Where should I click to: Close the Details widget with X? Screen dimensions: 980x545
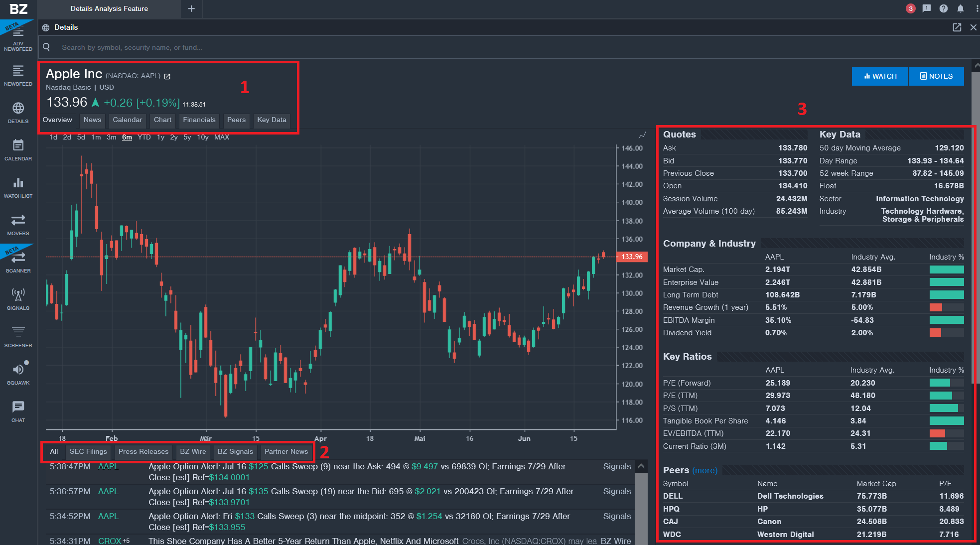tap(973, 27)
